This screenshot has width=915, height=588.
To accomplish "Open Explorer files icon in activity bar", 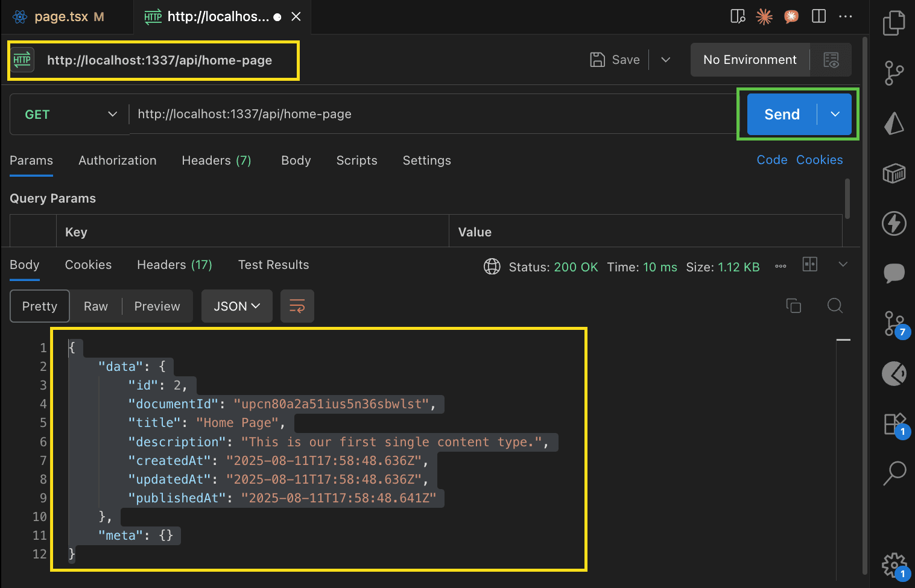I will pos(894,24).
